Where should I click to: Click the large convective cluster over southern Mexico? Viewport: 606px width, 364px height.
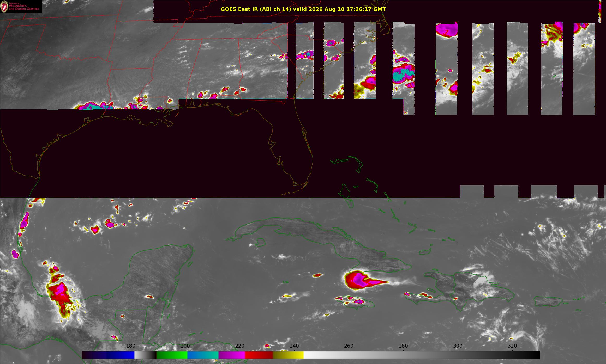(x=61, y=294)
